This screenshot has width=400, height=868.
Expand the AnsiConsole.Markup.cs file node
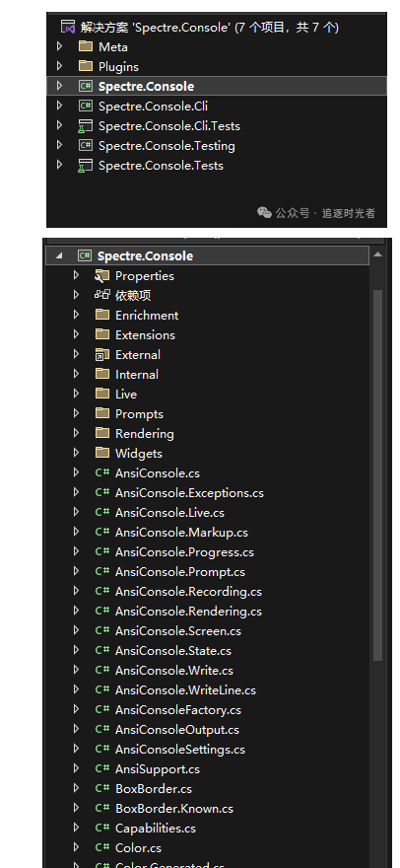[76, 532]
